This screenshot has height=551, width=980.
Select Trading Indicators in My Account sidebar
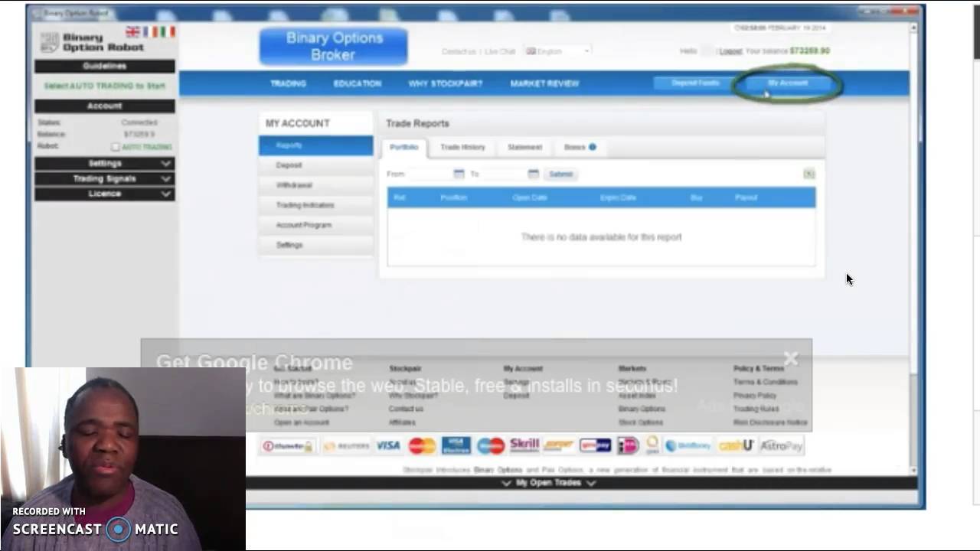pos(315,205)
